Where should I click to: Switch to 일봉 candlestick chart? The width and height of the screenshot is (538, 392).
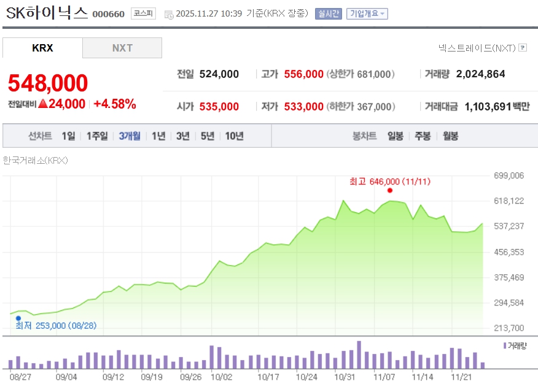(x=395, y=136)
